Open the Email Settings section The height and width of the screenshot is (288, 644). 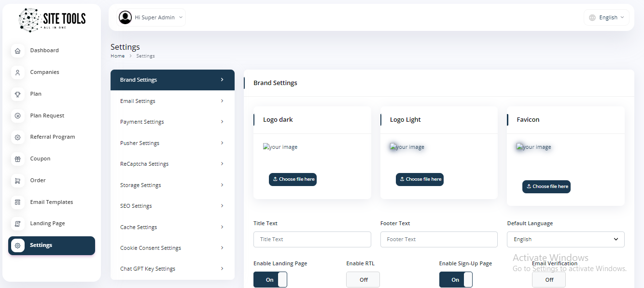(172, 101)
